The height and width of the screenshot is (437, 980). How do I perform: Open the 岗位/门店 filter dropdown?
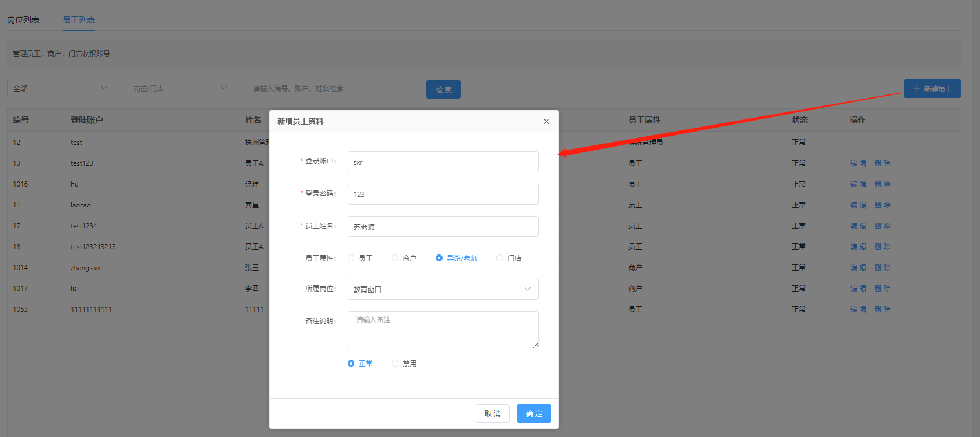(x=180, y=88)
